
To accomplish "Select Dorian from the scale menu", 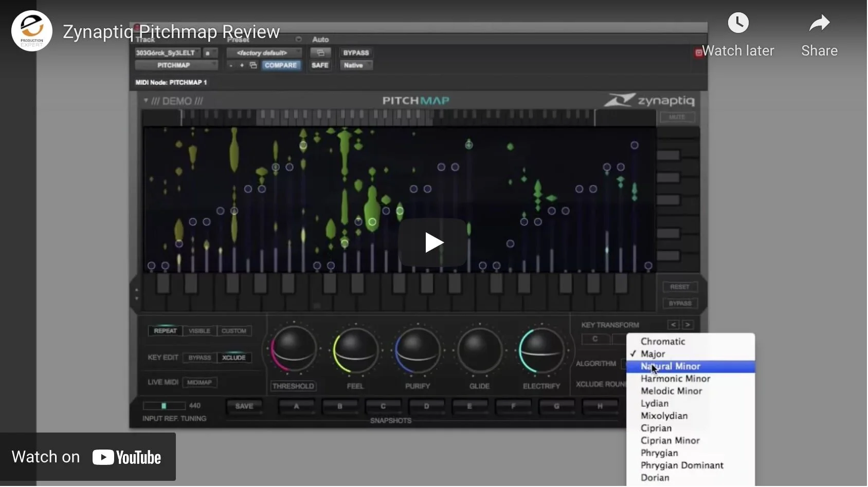I will tap(691, 477).
